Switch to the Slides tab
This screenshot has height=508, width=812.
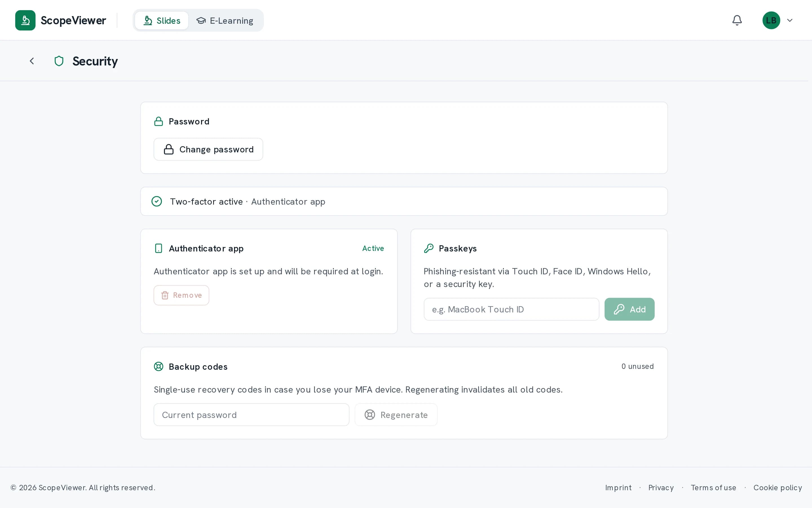point(162,21)
